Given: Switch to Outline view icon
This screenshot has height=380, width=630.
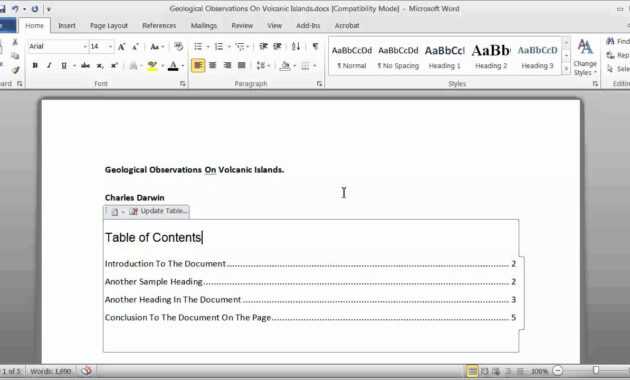Looking at the screenshot, I should pos(508,371).
